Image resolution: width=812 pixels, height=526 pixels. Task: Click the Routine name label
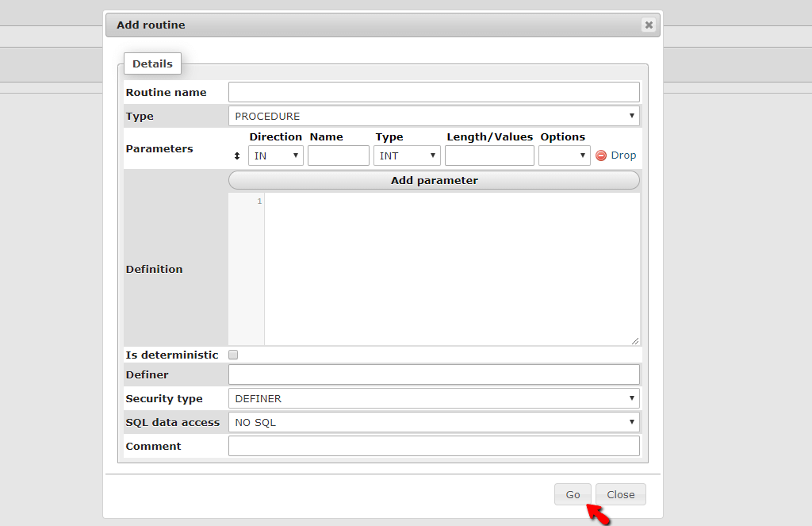click(166, 92)
